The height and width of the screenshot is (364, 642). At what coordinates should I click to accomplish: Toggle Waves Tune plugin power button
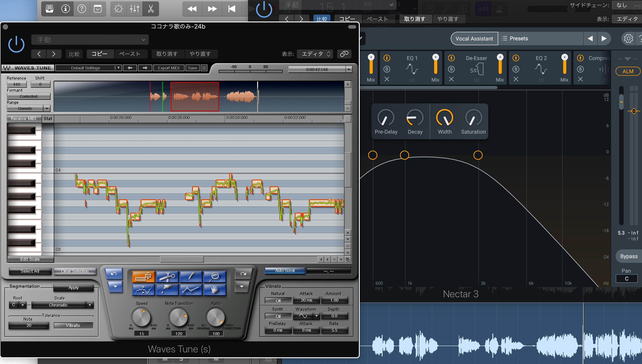(16, 44)
